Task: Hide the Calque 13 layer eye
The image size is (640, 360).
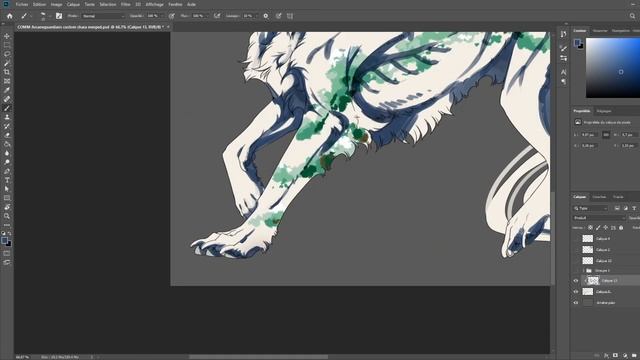Action: [576, 281]
